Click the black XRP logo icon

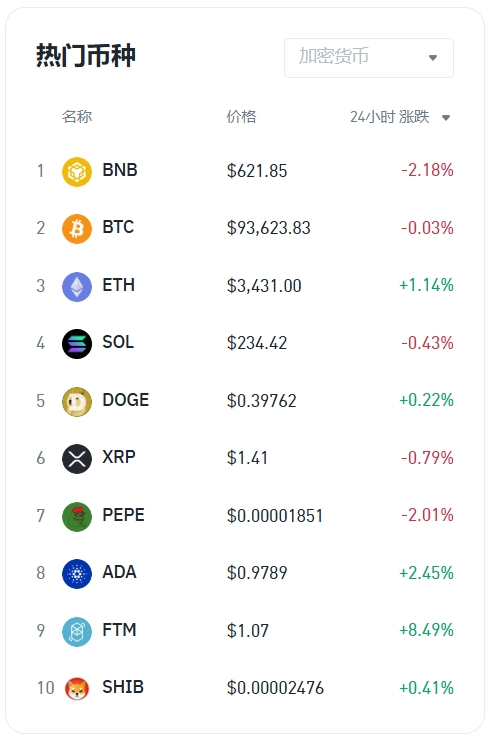point(77,459)
